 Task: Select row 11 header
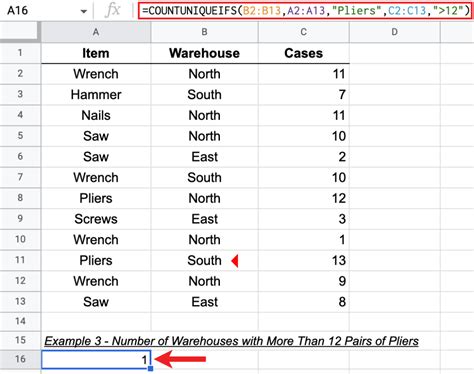(x=20, y=260)
